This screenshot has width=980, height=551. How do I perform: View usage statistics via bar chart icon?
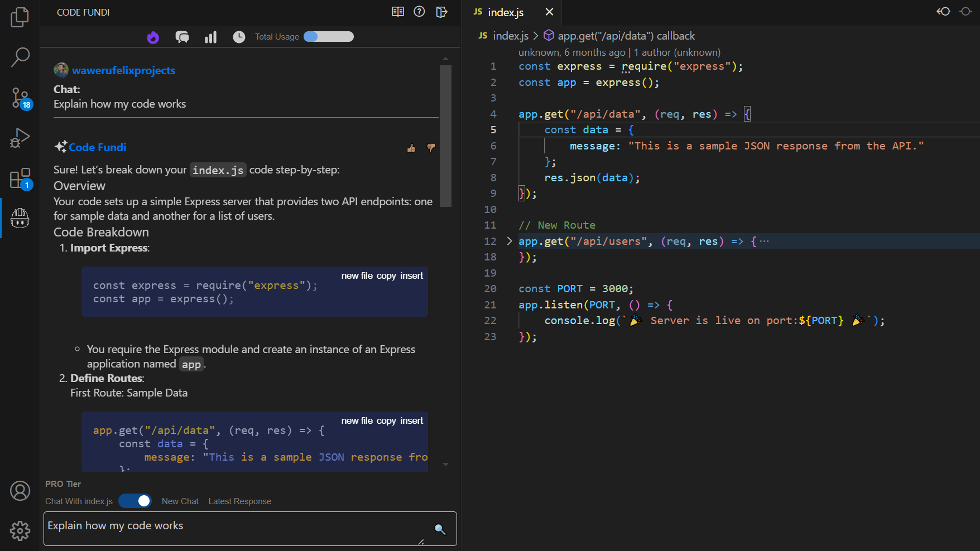coord(210,37)
